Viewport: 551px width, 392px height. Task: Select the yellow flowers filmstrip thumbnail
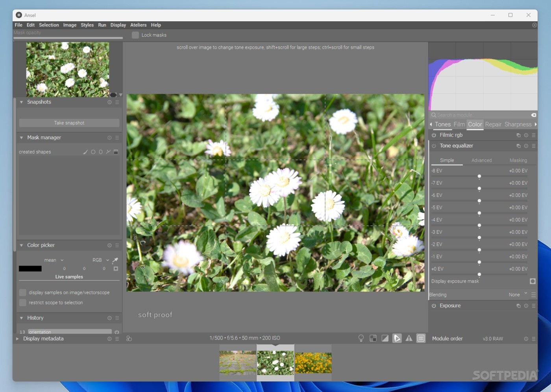point(313,363)
